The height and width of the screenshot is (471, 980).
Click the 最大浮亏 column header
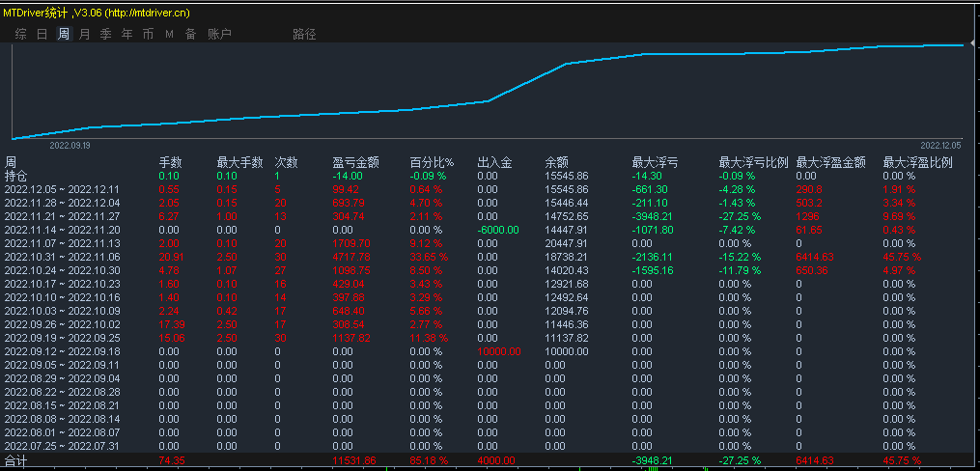[655, 162]
